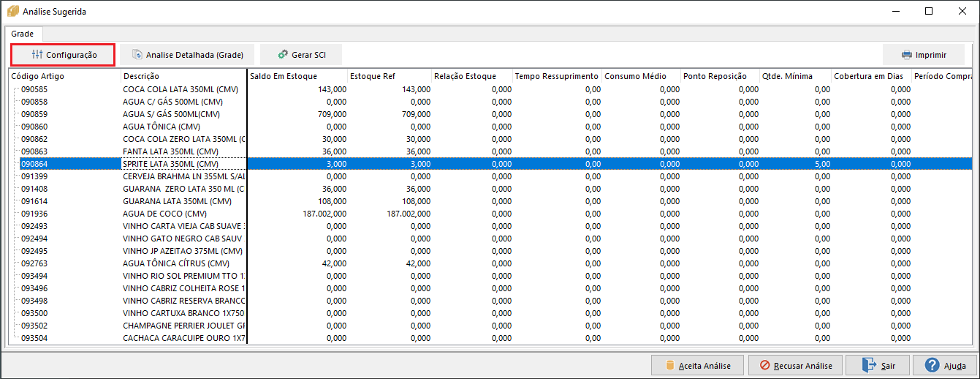
Task: Click 709,000 Saldo Em Estoque value
Action: [332, 114]
